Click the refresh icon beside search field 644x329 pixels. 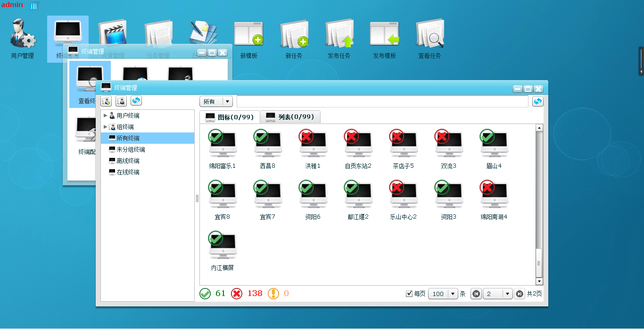(x=538, y=101)
